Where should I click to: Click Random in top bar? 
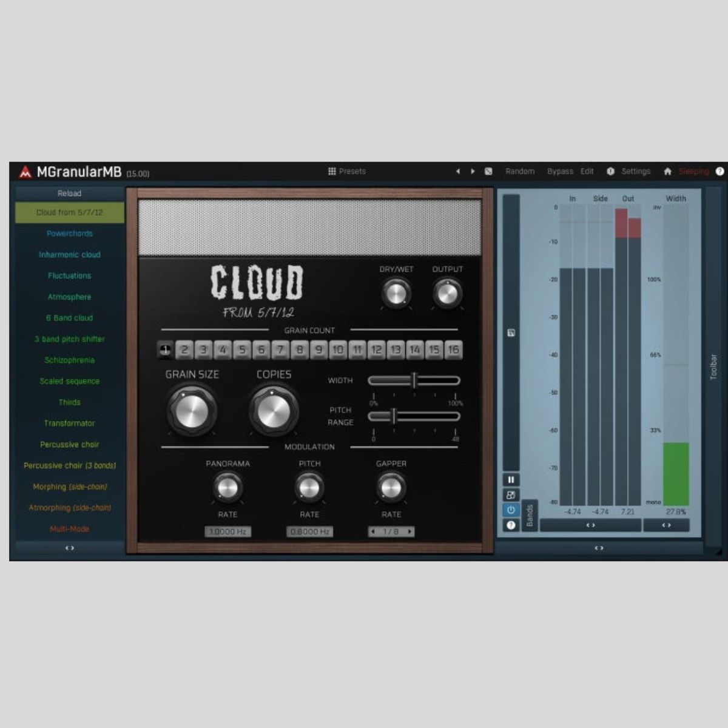pos(520,172)
